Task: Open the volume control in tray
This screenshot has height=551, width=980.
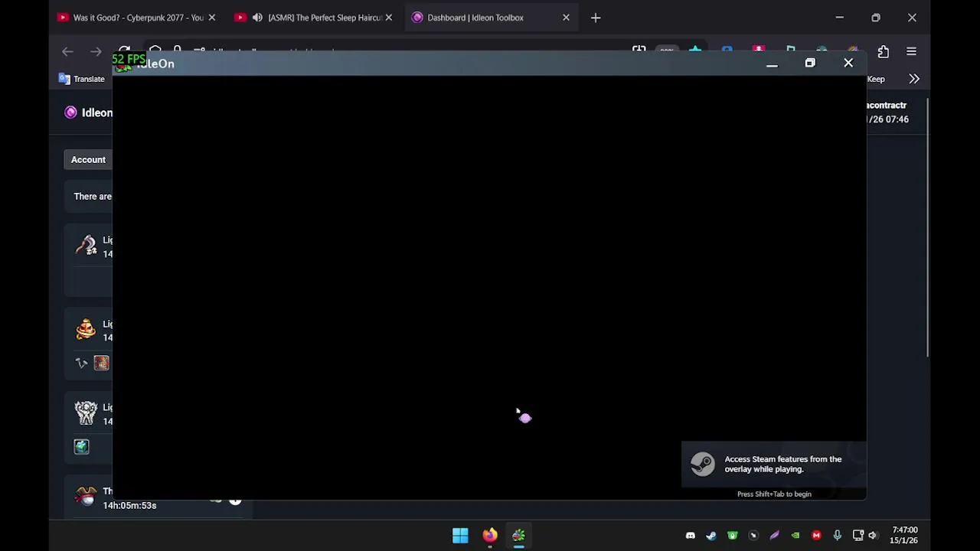Action: tap(873, 536)
